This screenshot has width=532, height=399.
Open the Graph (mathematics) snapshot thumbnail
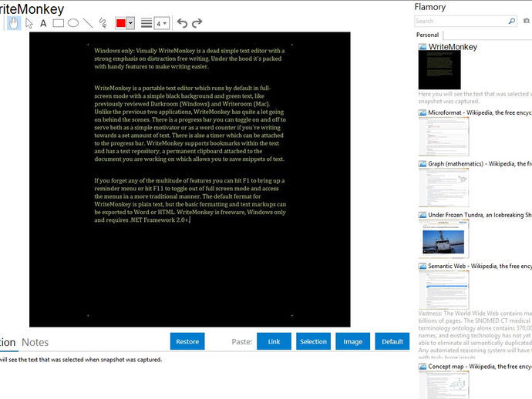point(444,187)
